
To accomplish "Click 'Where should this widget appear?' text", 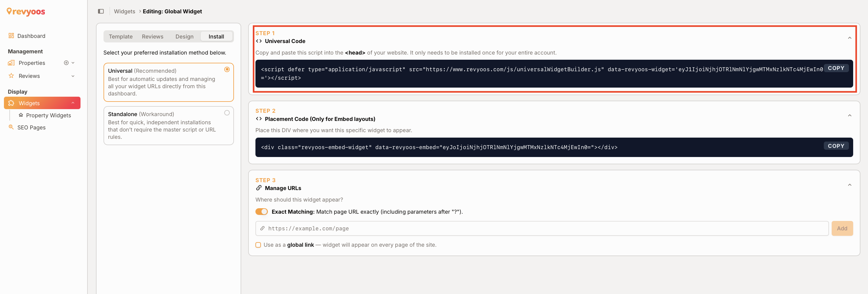I will [x=299, y=200].
